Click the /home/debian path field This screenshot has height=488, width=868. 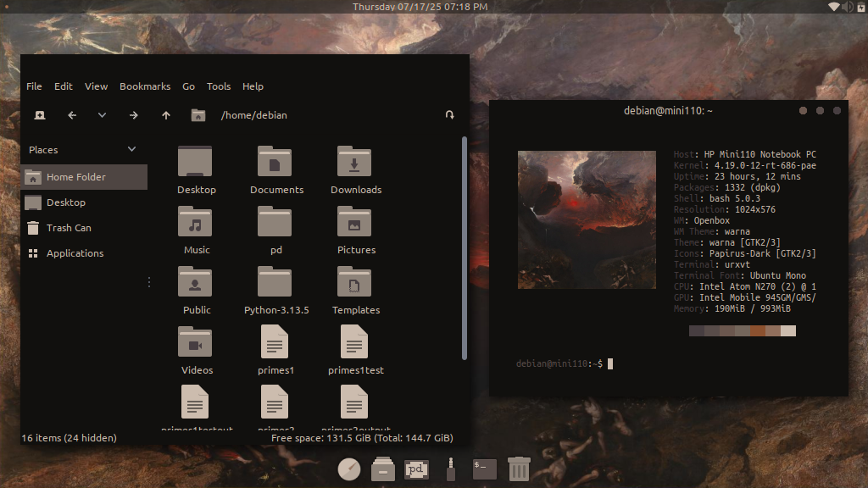coord(326,115)
